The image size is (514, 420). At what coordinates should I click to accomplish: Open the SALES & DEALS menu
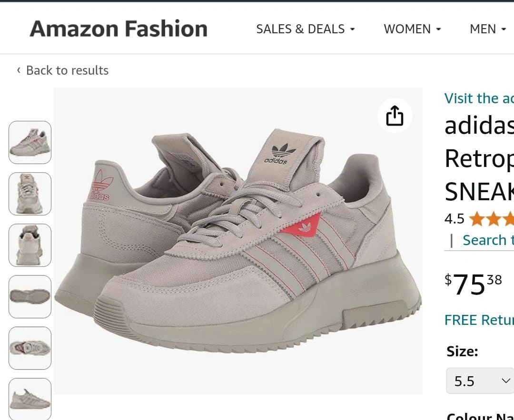tap(306, 29)
